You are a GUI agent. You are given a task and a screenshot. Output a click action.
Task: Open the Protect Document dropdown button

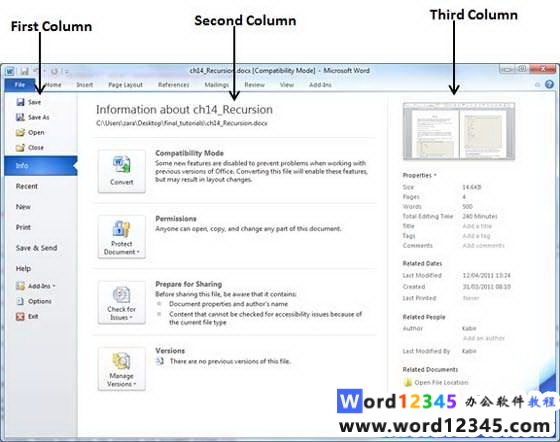coord(122,236)
